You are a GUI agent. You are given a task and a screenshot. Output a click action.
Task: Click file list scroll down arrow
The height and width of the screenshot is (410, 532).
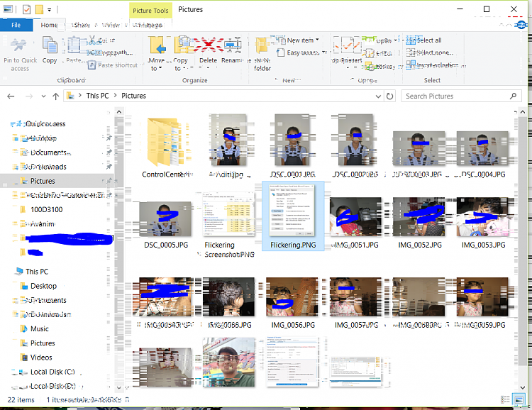[523, 387]
